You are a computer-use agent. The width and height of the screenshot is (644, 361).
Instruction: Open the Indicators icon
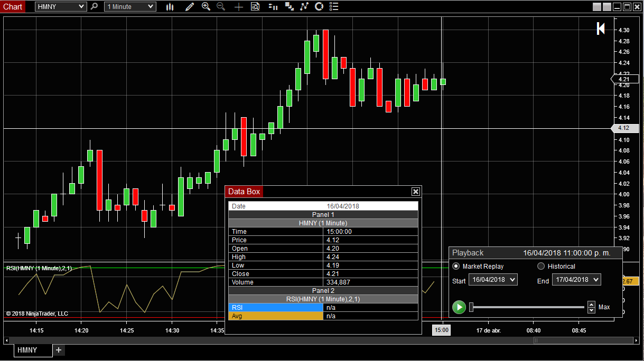[x=304, y=6]
